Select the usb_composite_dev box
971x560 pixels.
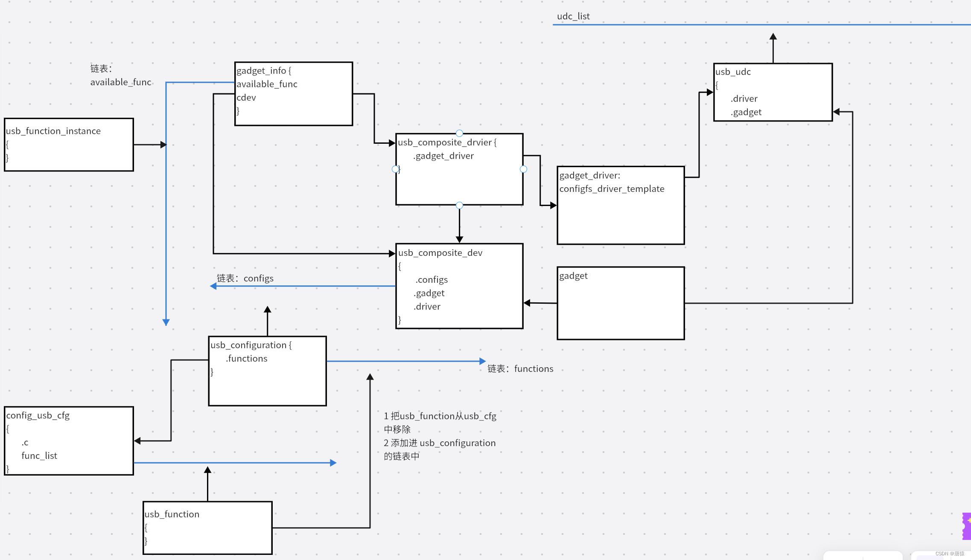pyautogui.click(x=459, y=286)
